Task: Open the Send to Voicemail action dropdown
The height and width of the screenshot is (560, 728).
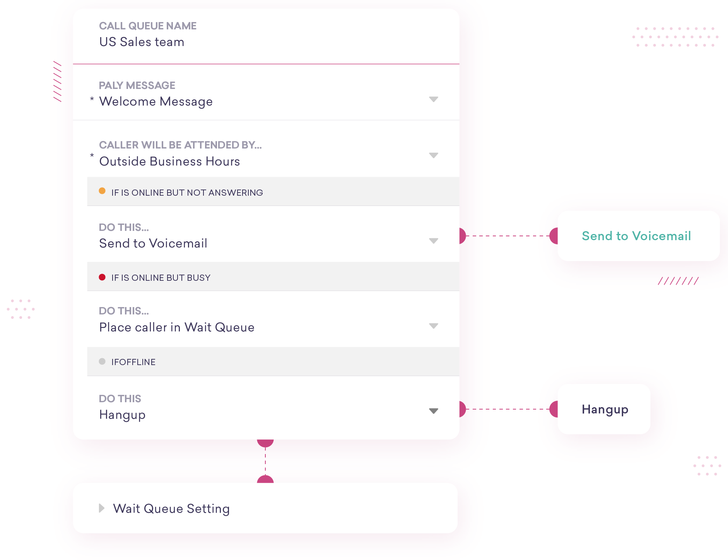Action: pos(434,241)
